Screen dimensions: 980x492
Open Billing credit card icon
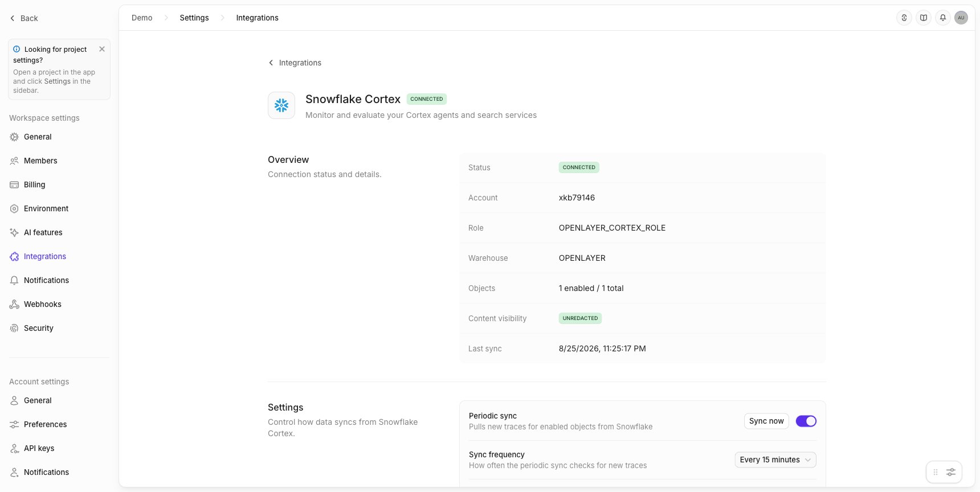pos(14,184)
